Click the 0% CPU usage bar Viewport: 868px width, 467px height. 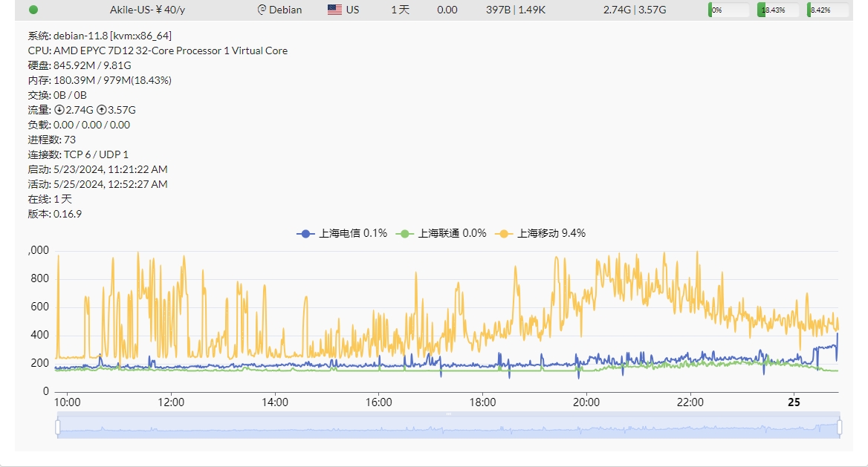coord(728,10)
